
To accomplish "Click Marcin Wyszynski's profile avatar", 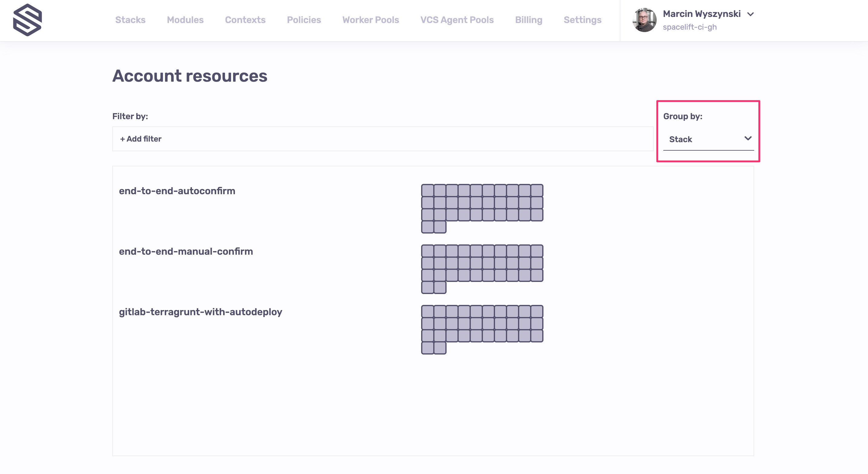I will 644,20.
